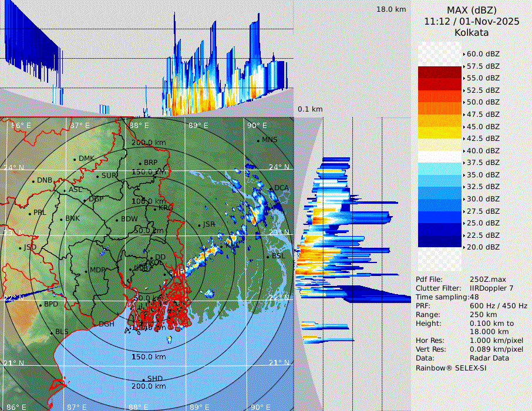Select the DCA station label
532x411 pixels.
coord(282,188)
